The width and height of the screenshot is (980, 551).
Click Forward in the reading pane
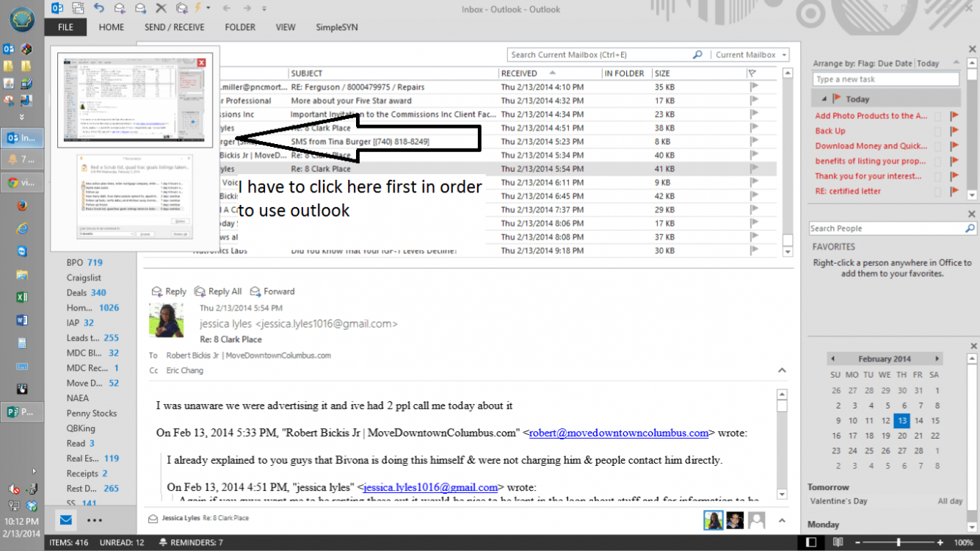tap(272, 292)
